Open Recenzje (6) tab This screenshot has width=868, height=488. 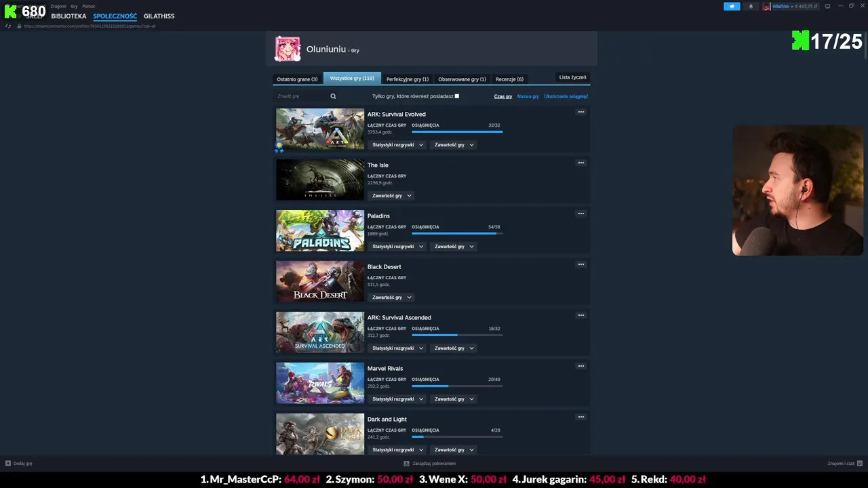pos(509,79)
